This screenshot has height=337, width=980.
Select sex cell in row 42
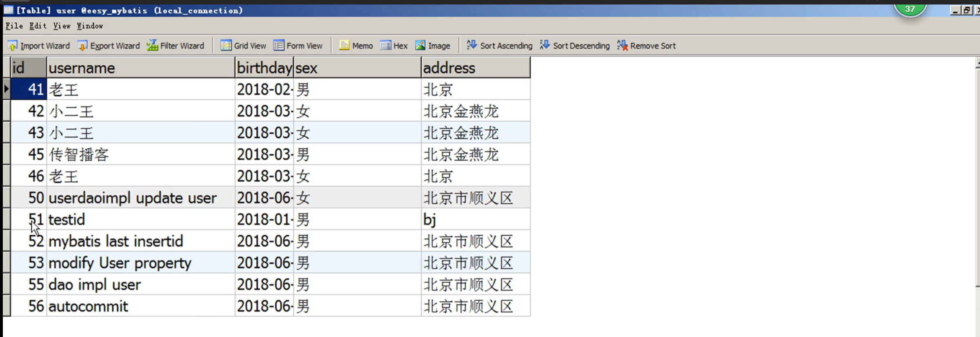point(358,111)
